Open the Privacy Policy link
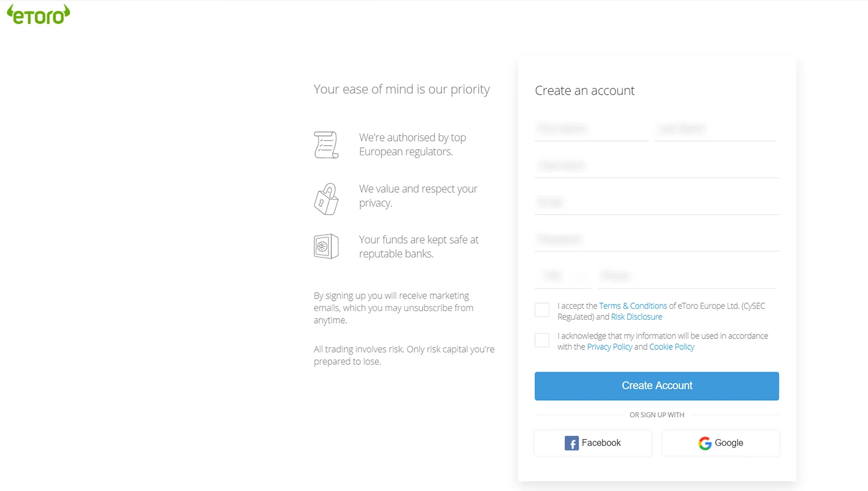This screenshot has width=868, height=491. pos(609,347)
